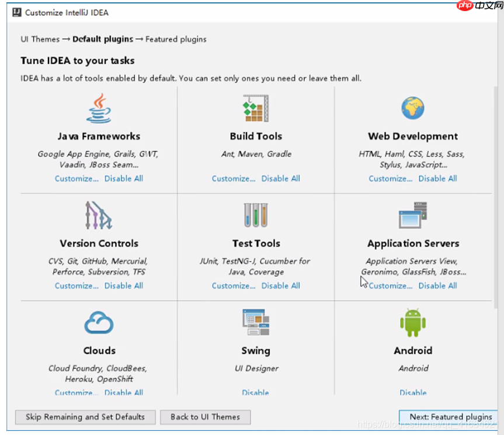Disable All Build Tools plugins
Viewport: 504px width, 435px height.
(280, 179)
